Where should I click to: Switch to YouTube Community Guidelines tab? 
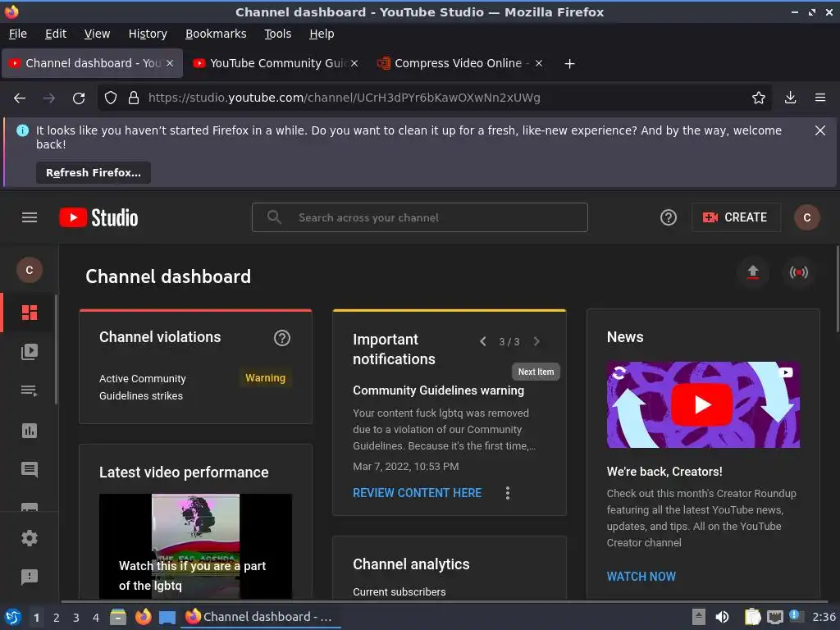point(276,63)
